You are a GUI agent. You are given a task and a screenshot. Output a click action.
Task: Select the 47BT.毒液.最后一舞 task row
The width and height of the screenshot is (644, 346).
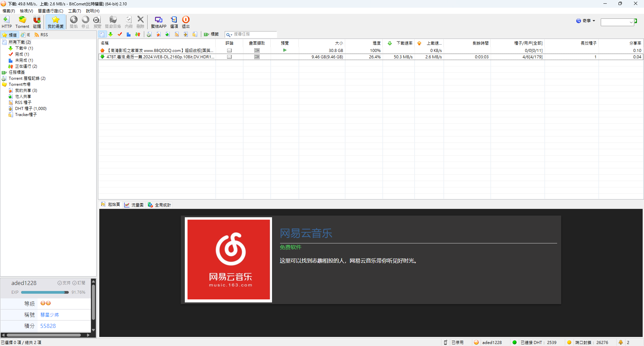tap(371, 57)
